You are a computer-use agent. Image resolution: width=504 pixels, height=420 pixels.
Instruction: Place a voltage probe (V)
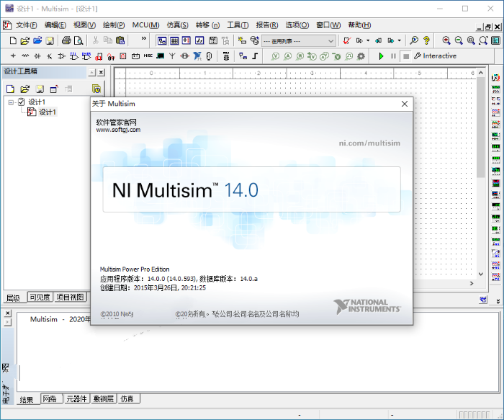pos(275,56)
